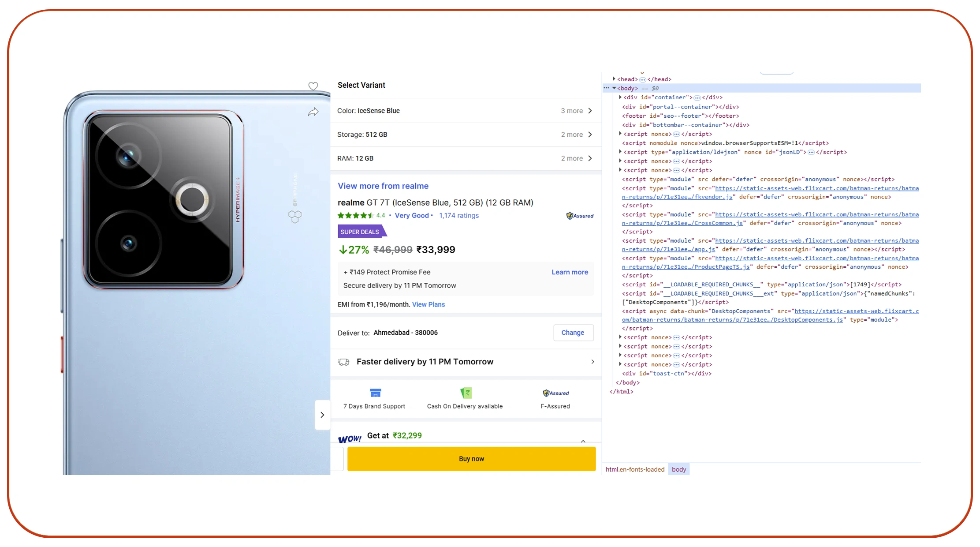This screenshot has width=980, height=547.
Task: Click the green discount down-arrow icon
Action: [343, 250]
